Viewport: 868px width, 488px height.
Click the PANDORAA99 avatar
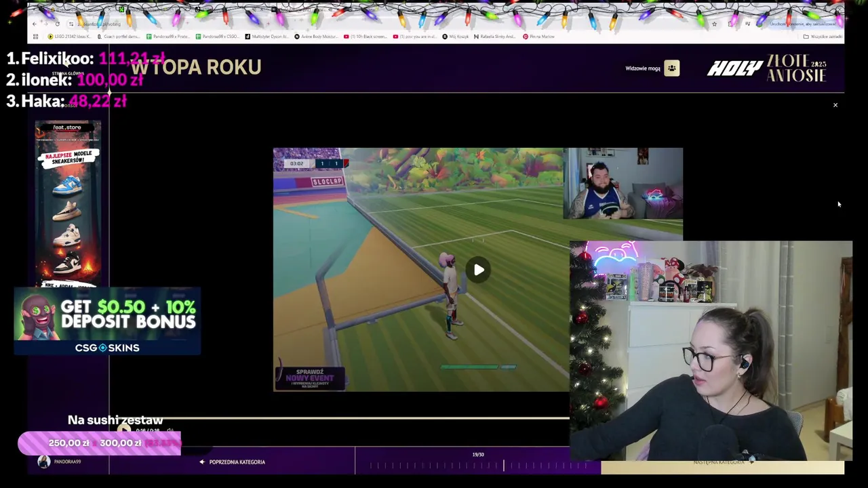(44, 462)
